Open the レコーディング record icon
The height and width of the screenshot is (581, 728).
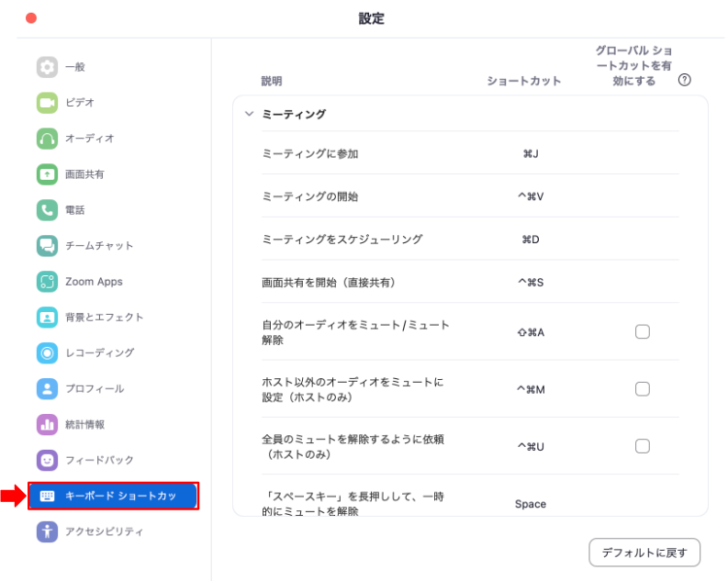click(47, 353)
